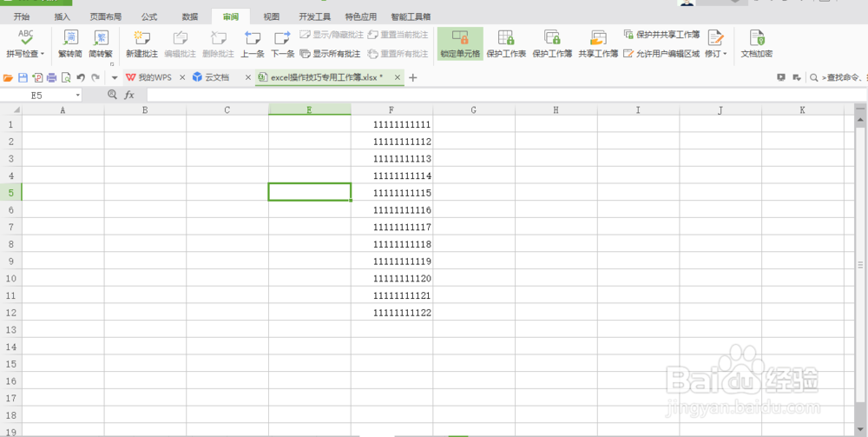This screenshot has height=437, width=868.
Task: Select row 5 header
Action: point(10,192)
